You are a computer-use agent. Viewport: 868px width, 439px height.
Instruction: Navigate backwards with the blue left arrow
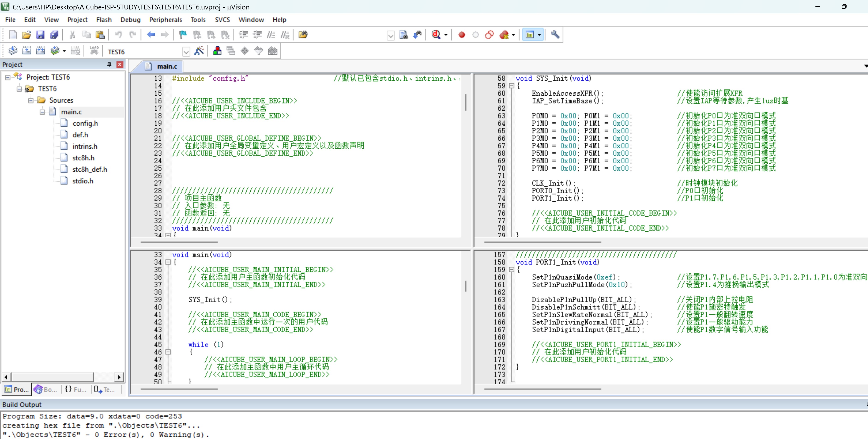(x=151, y=34)
